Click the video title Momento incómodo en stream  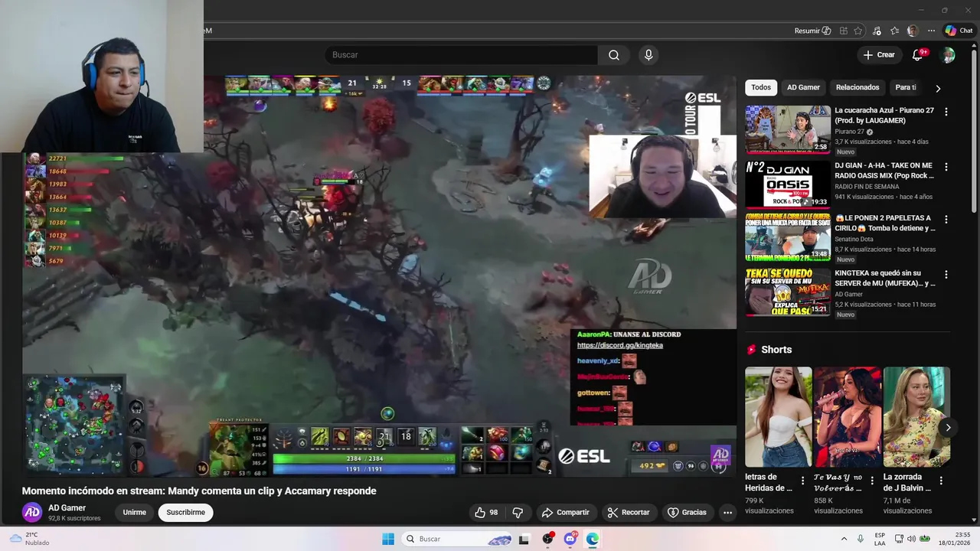(x=199, y=491)
